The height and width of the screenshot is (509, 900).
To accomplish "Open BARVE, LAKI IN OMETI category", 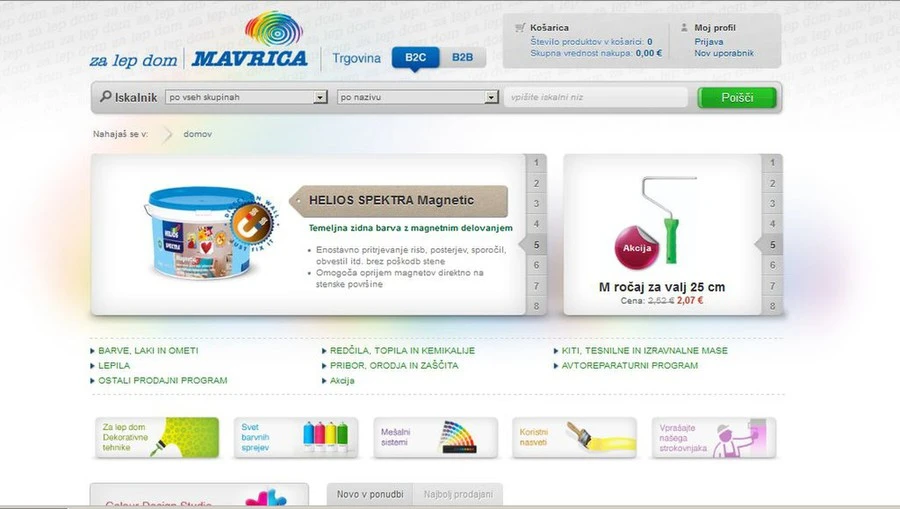I will pos(148,351).
